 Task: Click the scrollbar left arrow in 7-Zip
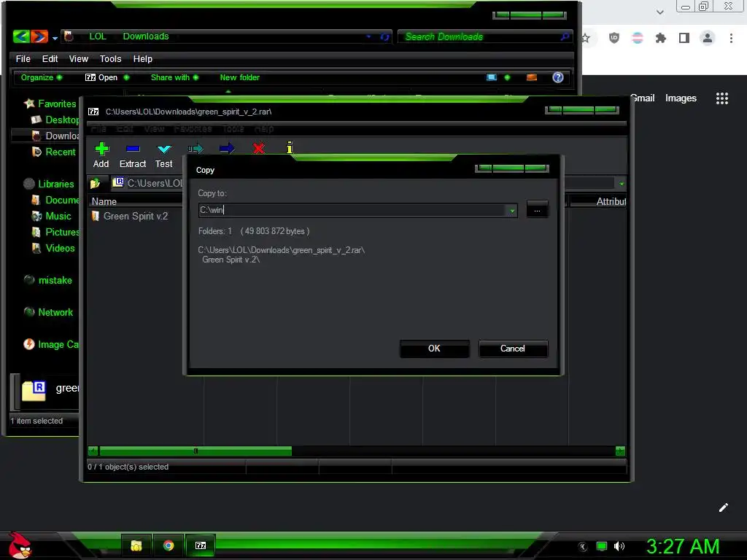pyautogui.click(x=93, y=451)
